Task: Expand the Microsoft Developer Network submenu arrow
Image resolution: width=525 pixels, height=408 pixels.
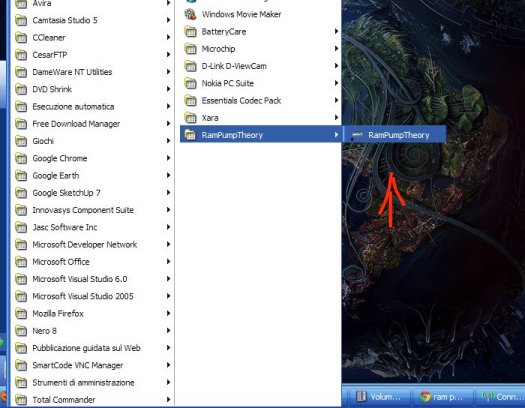Action: coord(168,244)
